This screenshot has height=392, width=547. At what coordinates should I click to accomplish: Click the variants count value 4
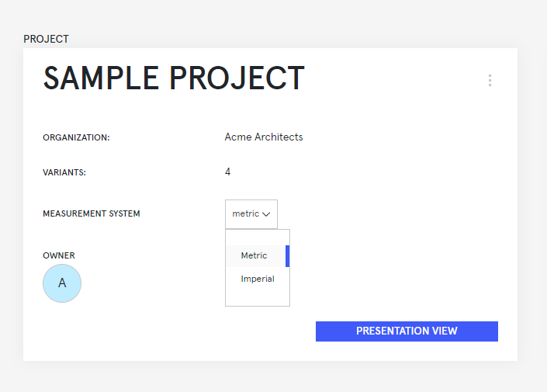227,172
